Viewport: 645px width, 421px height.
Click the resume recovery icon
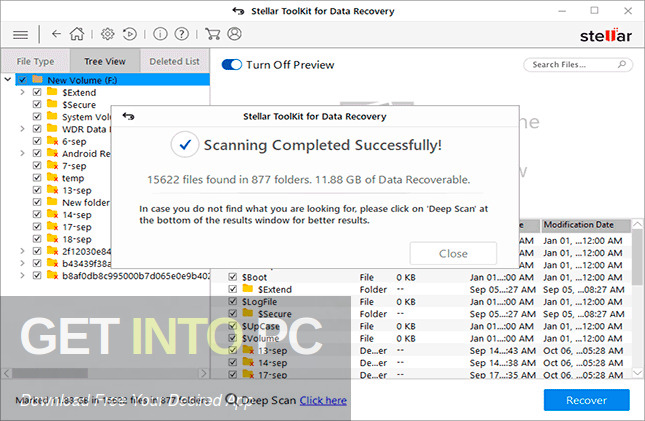click(x=130, y=34)
